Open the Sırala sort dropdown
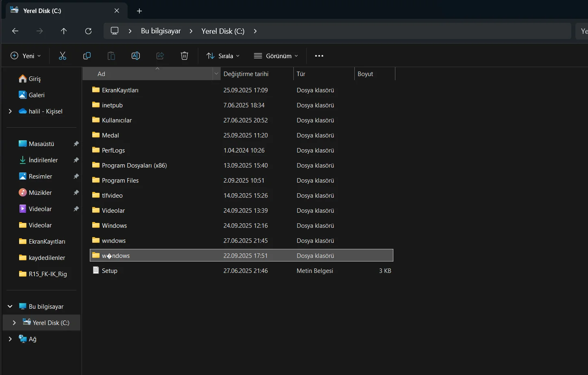The width and height of the screenshot is (588, 375). coord(223,56)
